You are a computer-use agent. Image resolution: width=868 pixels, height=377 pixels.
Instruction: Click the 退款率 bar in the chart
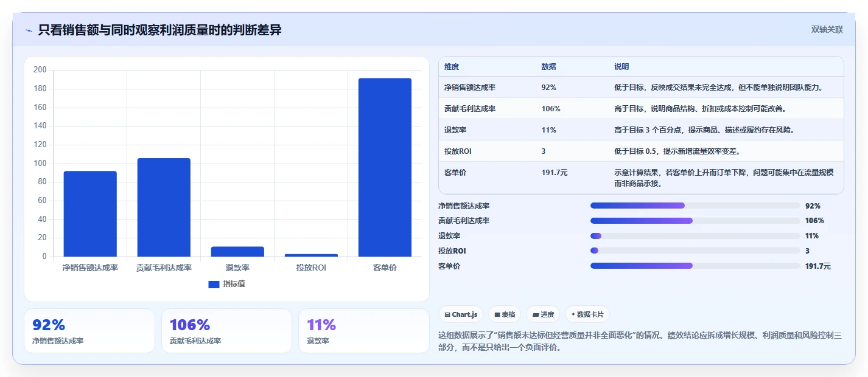tap(237, 251)
